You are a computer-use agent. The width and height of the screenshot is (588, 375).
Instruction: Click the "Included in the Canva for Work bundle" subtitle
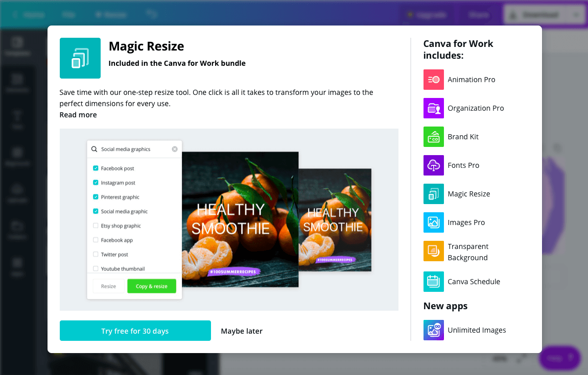click(x=177, y=63)
